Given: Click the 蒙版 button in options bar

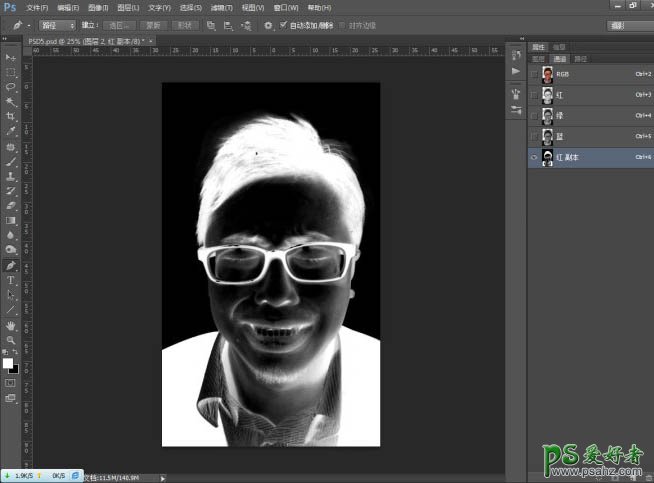Looking at the screenshot, I should pyautogui.click(x=153, y=24).
